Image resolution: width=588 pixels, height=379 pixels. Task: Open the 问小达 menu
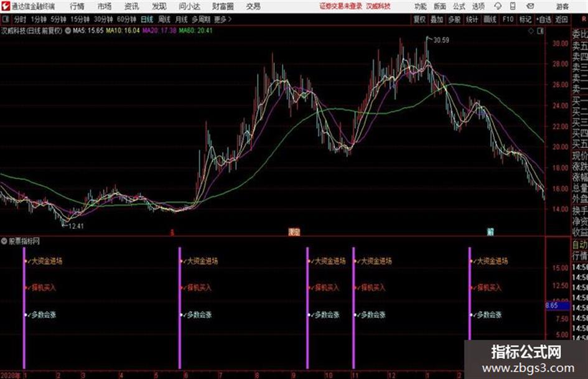coord(189,6)
